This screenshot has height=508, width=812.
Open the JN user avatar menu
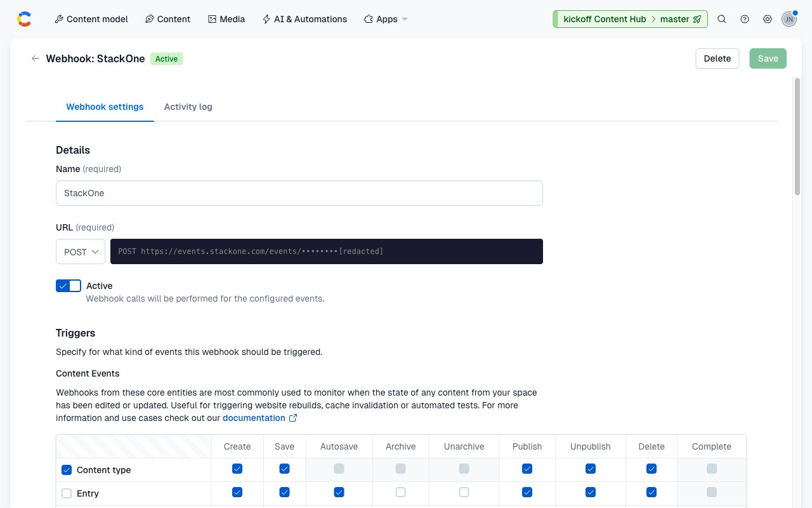pyautogui.click(x=789, y=19)
